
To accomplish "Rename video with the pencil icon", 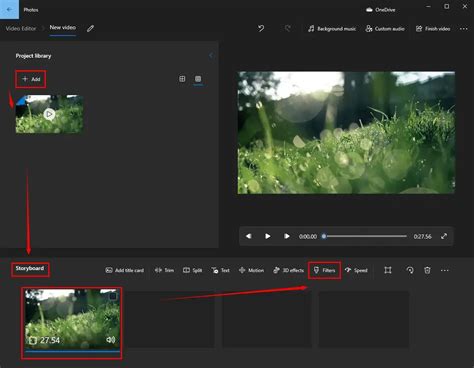I will (x=90, y=29).
